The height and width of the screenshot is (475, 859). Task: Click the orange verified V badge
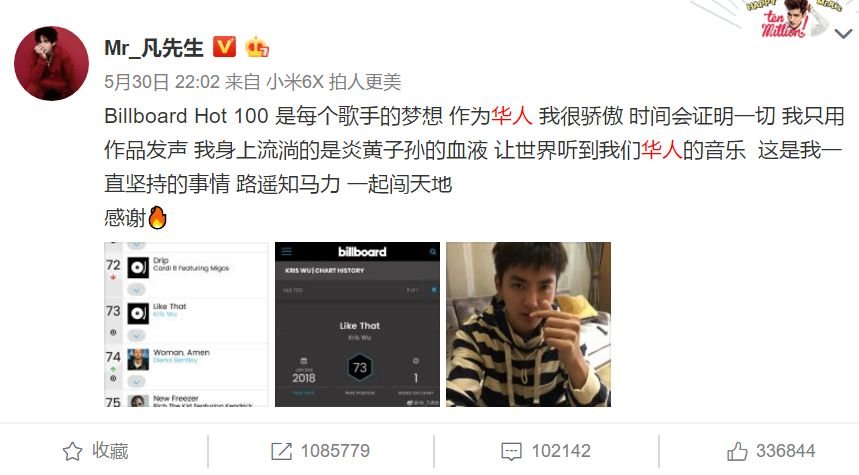click(x=224, y=47)
